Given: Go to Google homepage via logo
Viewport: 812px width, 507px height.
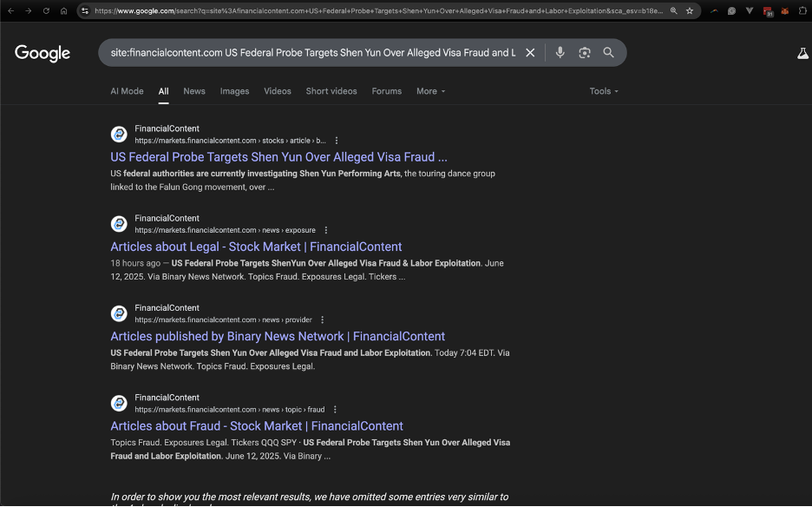Looking at the screenshot, I should tap(43, 53).
